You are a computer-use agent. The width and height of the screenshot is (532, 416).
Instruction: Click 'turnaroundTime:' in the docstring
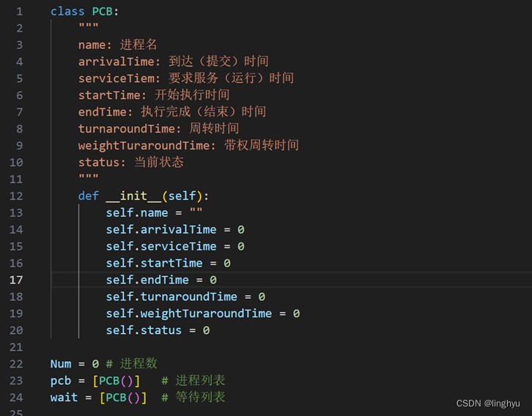[130, 129]
